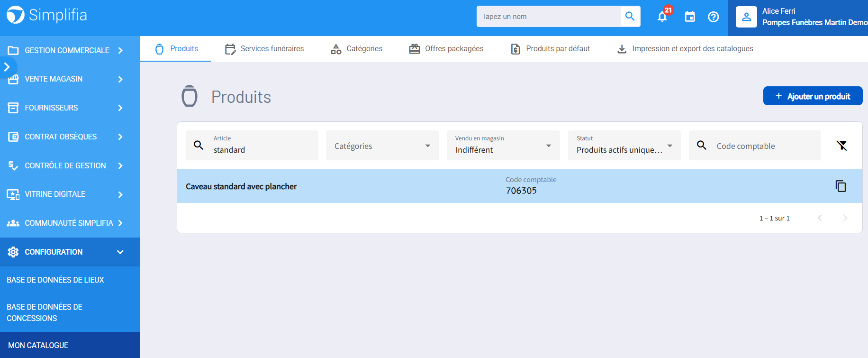
Task: Open the Catégories filter dropdown
Action: pos(382,146)
